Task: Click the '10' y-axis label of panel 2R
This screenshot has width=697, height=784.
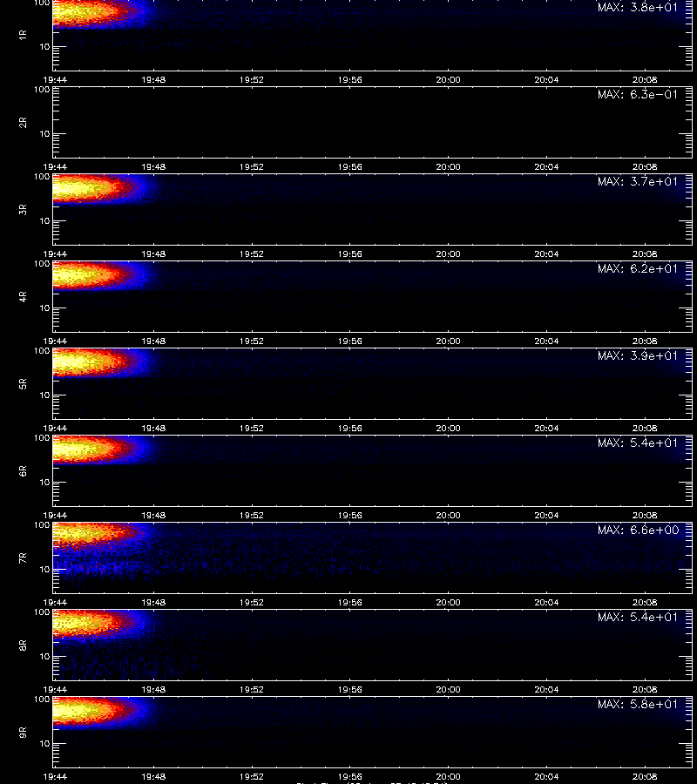Action: [44, 133]
